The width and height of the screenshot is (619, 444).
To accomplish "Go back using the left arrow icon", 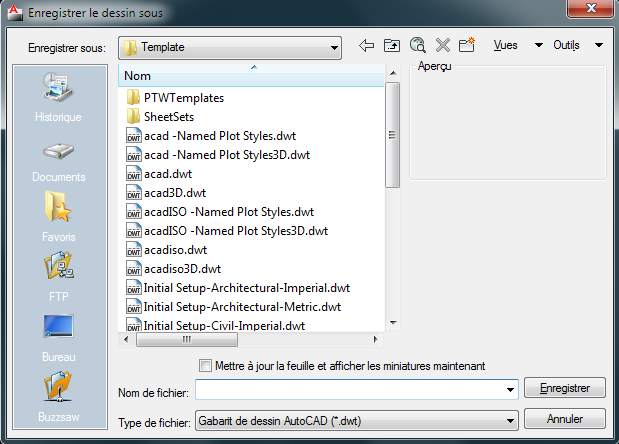I will pyautogui.click(x=366, y=45).
